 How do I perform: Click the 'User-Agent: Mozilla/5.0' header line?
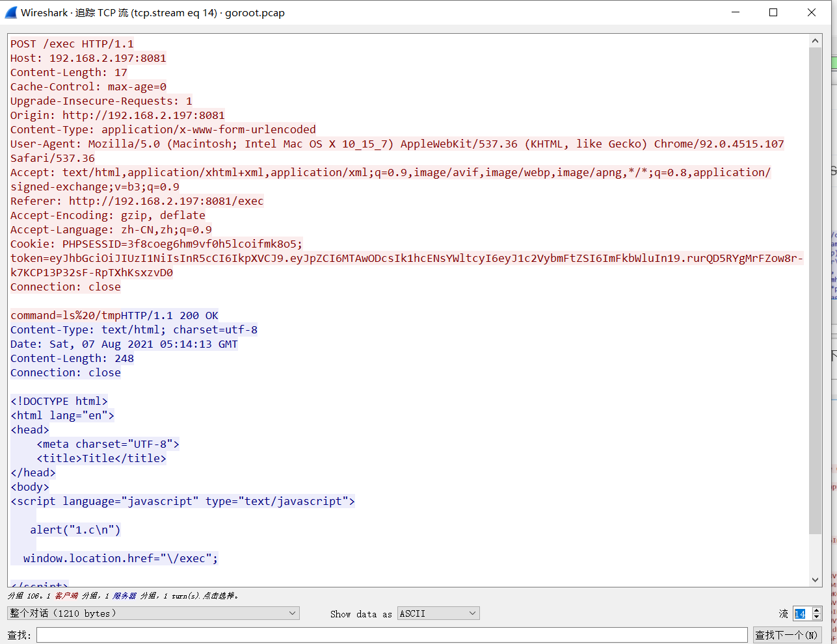397,144
